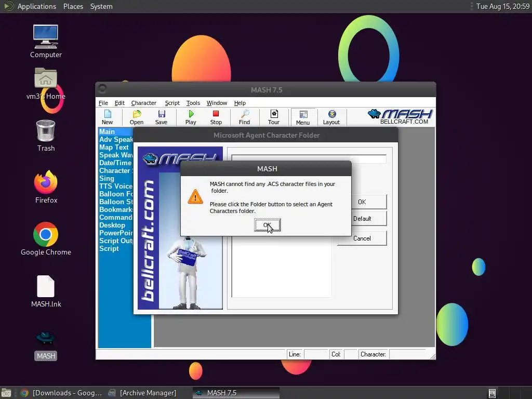Click the red Stop button
The width and height of the screenshot is (532, 399).
pos(216,117)
